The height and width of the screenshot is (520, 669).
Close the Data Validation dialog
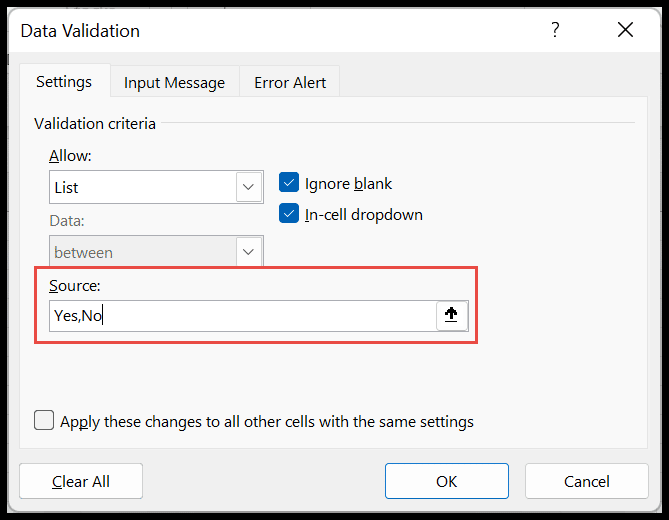tap(626, 30)
